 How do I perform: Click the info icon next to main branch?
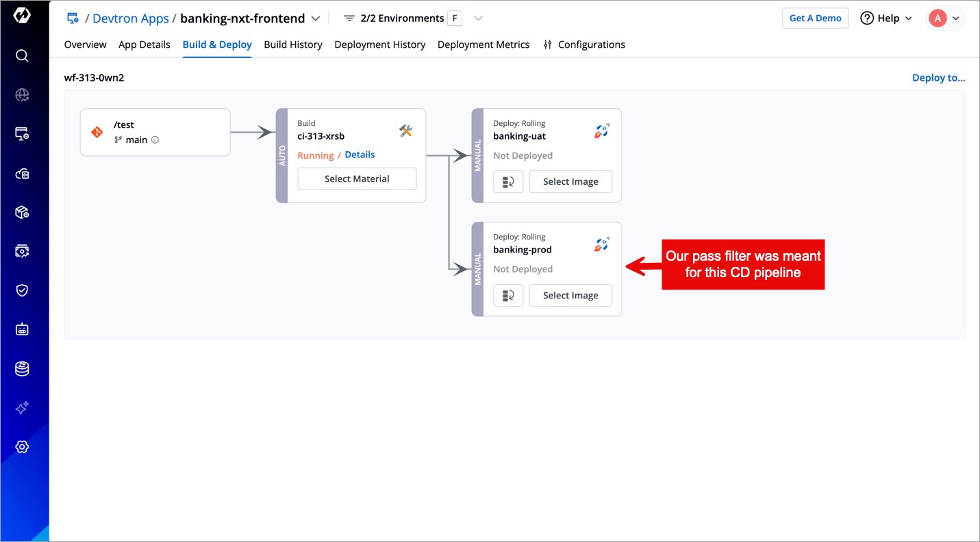155,140
